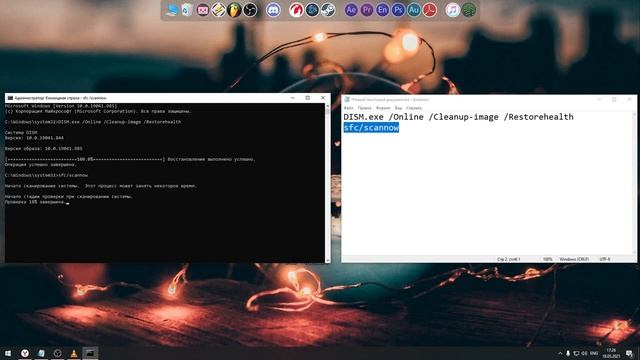The width and height of the screenshot is (640, 360).
Task: Open Discord from the dock
Action: (x=273, y=10)
